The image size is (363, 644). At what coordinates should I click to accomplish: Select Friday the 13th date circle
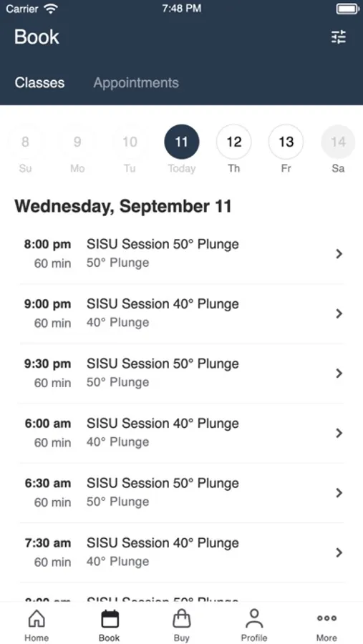(286, 142)
